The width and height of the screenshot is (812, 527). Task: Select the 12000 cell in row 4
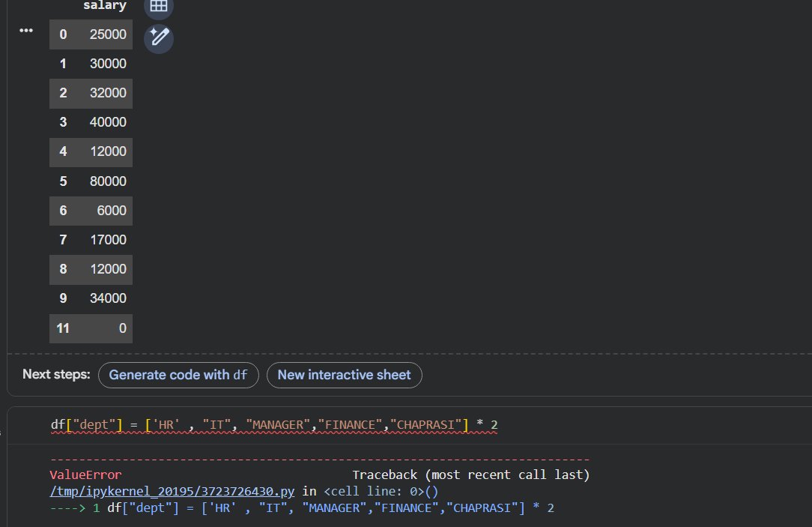[108, 151]
